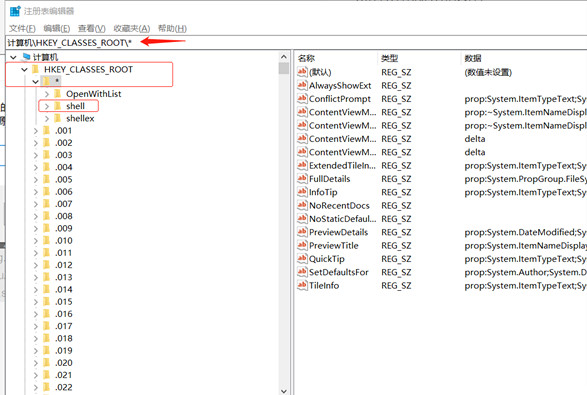
Task: Select the .021 tree key
Action: coord(64,375)
